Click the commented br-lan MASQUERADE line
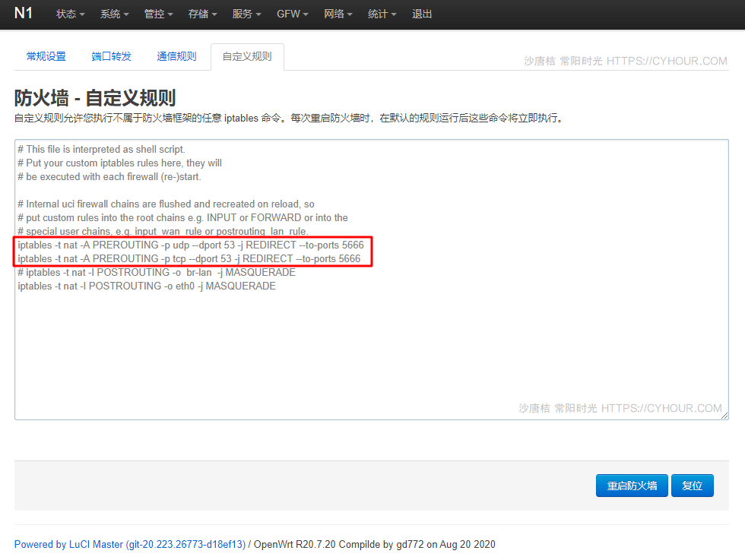 coord(157,273)
